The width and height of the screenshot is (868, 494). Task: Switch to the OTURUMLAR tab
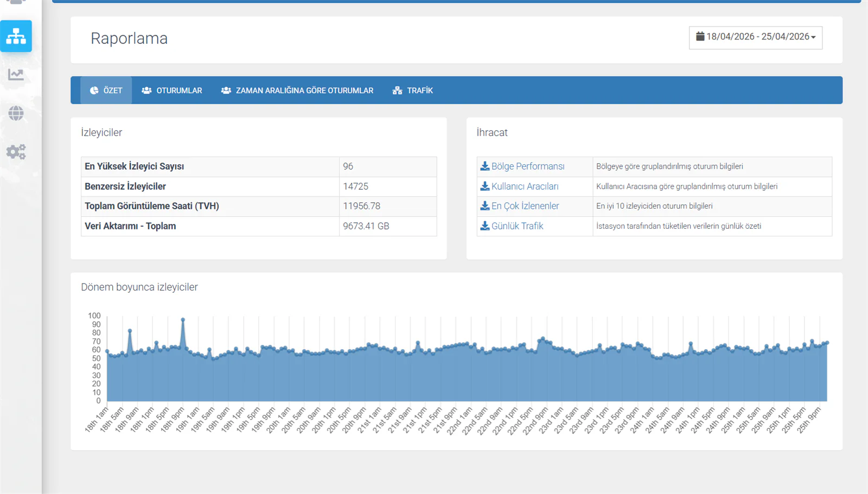[171, 91]
